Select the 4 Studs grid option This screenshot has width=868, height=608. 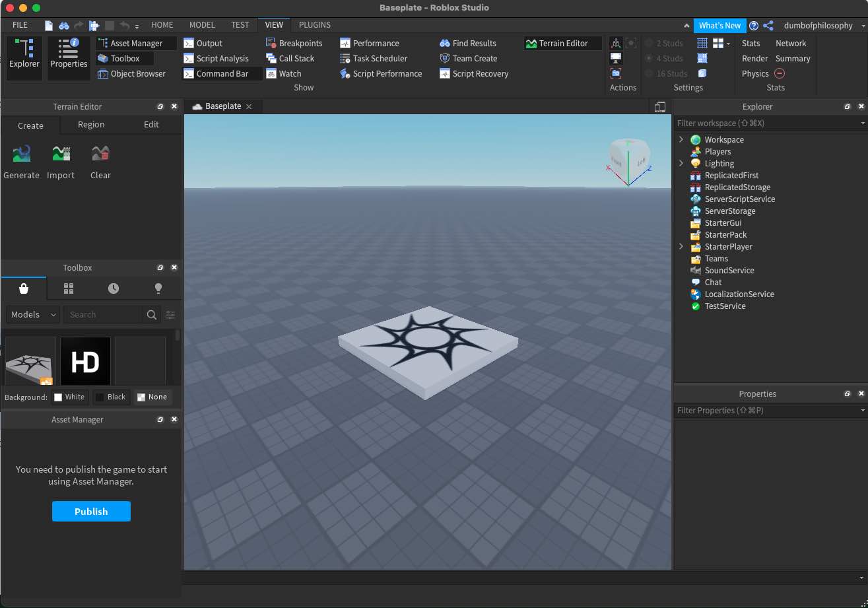[x=664, y=58]
